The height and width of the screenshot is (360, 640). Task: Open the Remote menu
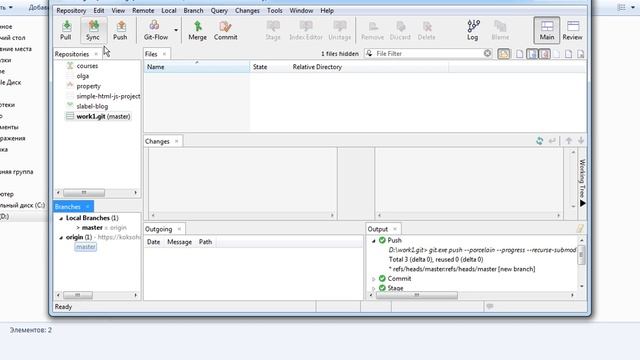click(x=143, y=11)
